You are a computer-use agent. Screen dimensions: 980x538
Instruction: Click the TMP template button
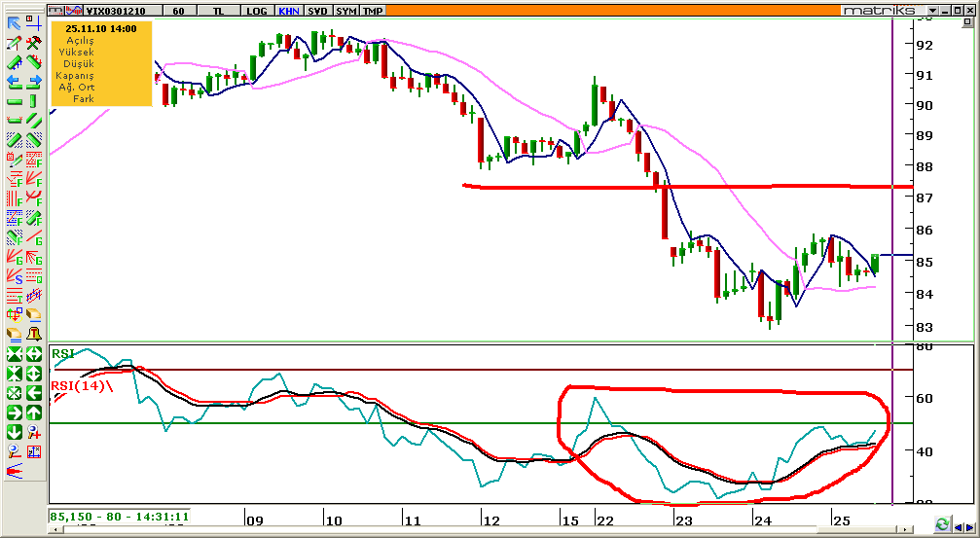372,11
